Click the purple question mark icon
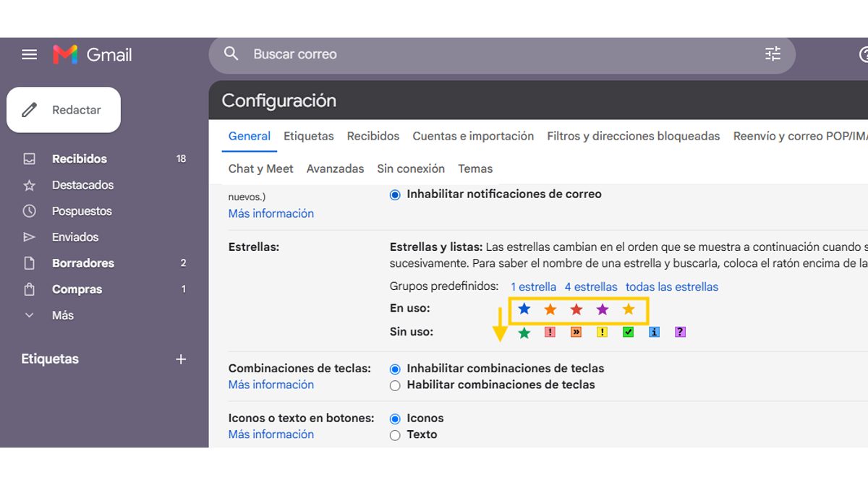 [680, 333]
